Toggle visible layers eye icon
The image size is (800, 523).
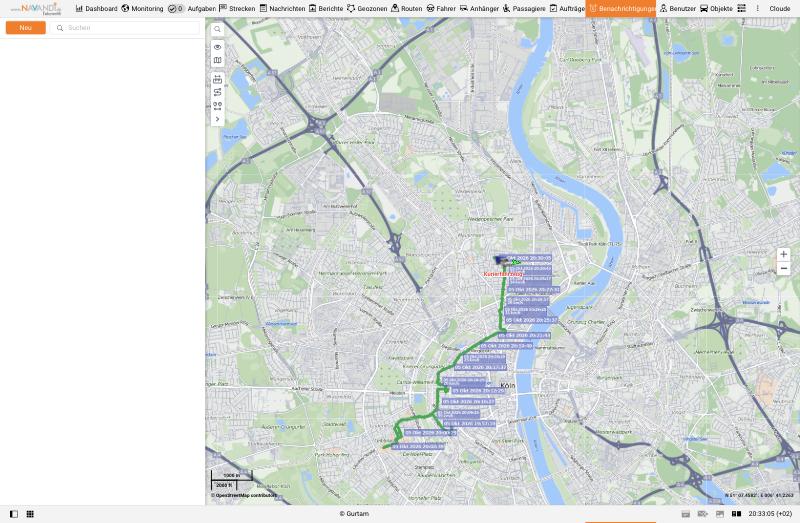217,47
